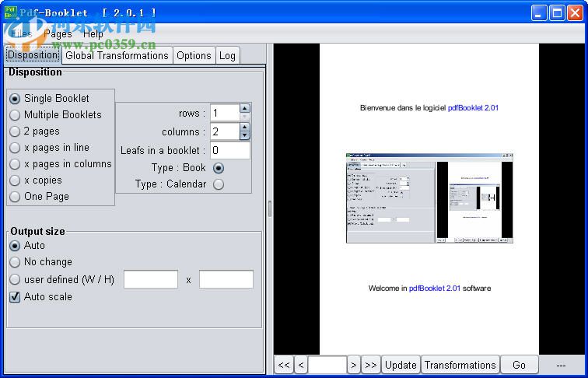
Task: Click the Go button
Action: 519,365
